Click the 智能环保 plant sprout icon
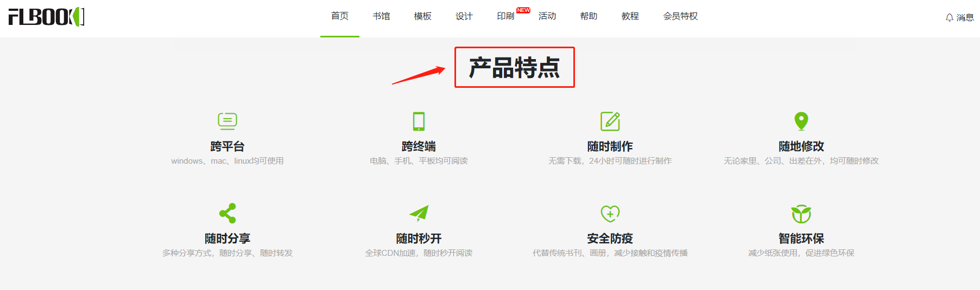This screenshot has width=980, height=290. tap(801, 214)
